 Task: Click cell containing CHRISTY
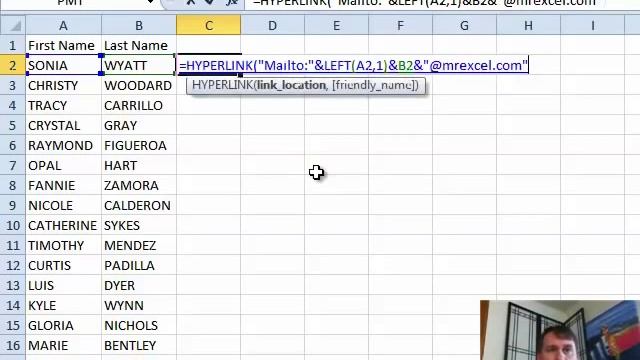pos(63,85)
